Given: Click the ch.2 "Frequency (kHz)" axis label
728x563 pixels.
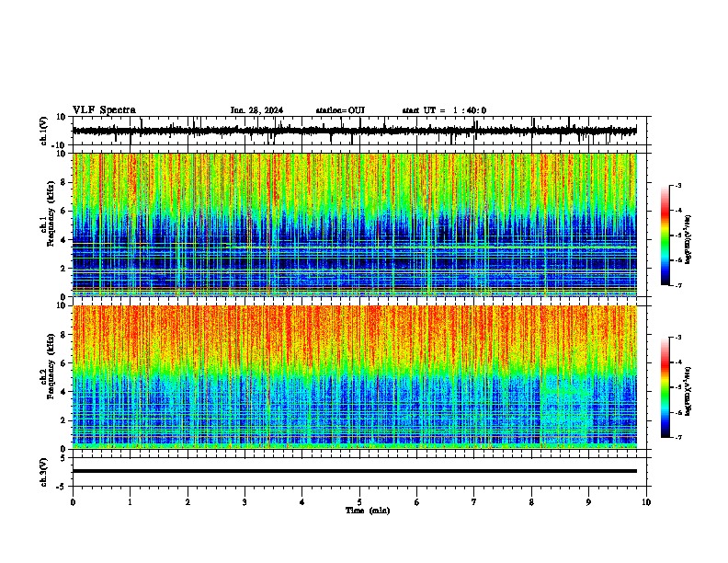Looking at the screenshot, I should pyautogui.click(x=51, y=366).
